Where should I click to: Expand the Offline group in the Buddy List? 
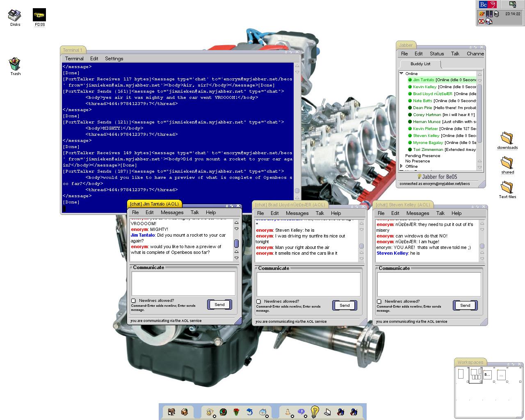(x=402, y=166)
